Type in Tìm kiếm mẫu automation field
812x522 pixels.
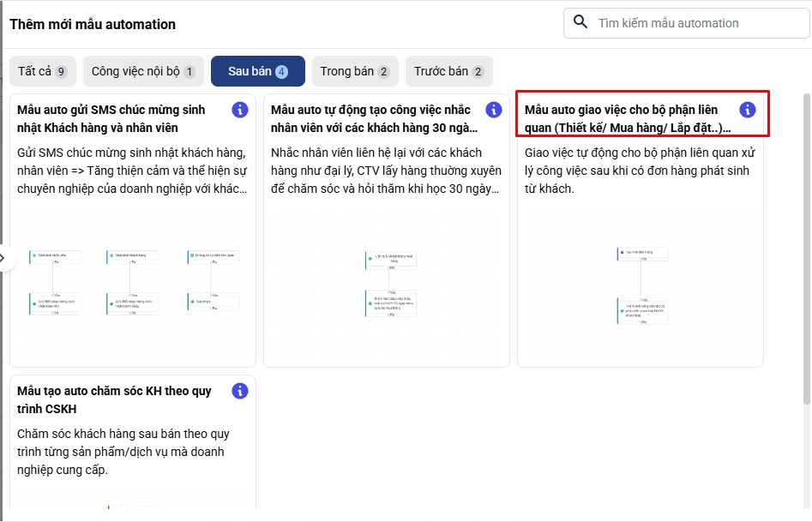[695, 23]
